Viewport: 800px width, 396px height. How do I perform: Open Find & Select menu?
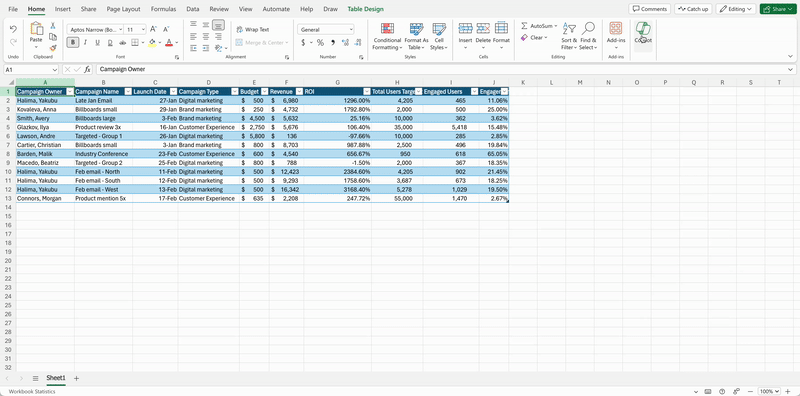[x=588, y=36]
